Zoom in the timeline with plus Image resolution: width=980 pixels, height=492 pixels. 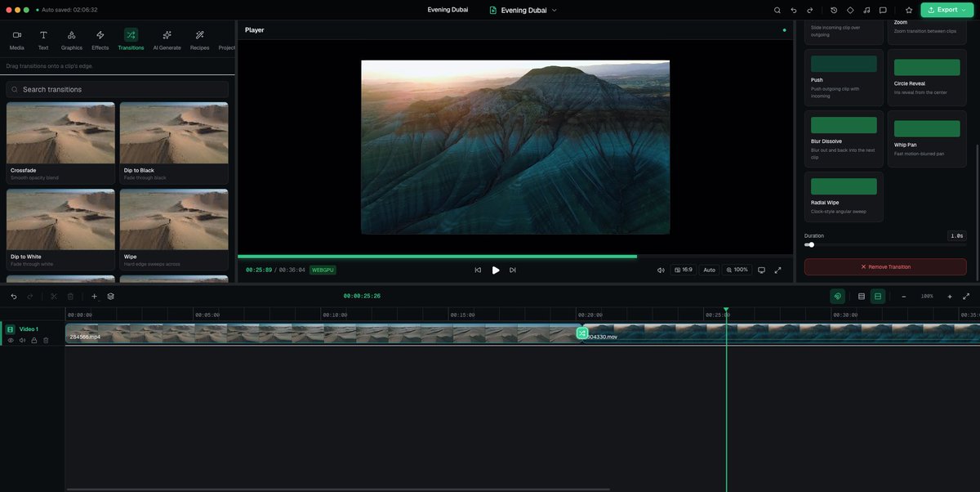(950, 296)
